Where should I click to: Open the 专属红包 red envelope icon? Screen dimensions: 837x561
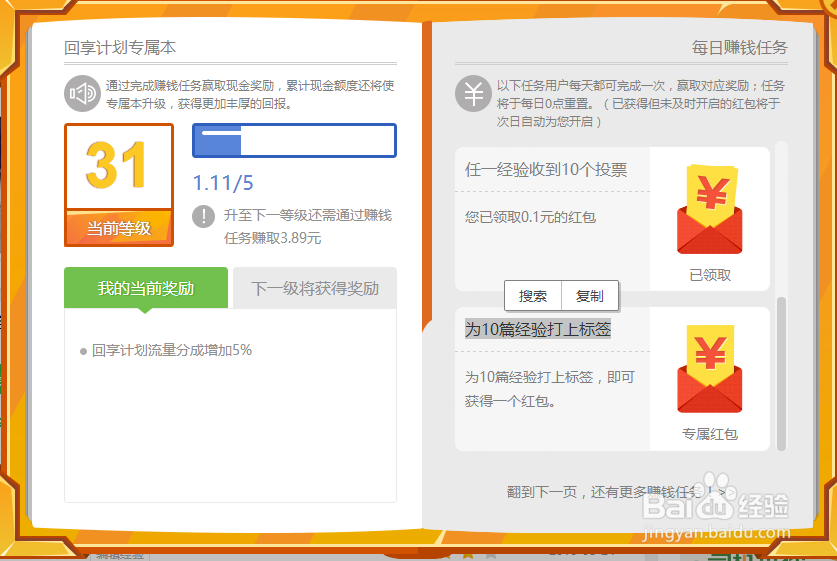point(709,369)
